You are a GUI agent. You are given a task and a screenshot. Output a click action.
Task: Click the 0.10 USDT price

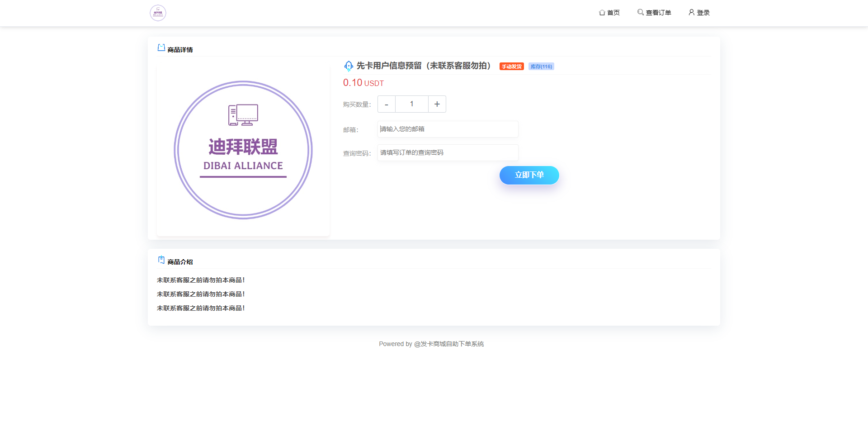pyautogui.click(x=363, y=83)
